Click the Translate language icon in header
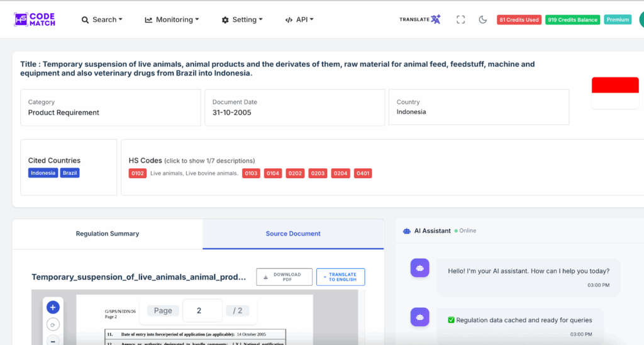 tap(420, 20)
